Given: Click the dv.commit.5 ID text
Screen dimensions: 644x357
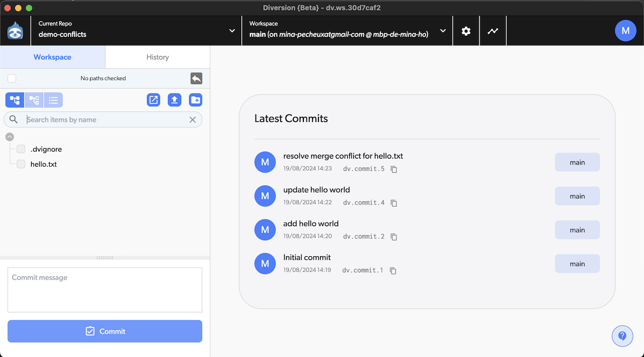Looking at the screenshot, I should (x=364, y=169).
